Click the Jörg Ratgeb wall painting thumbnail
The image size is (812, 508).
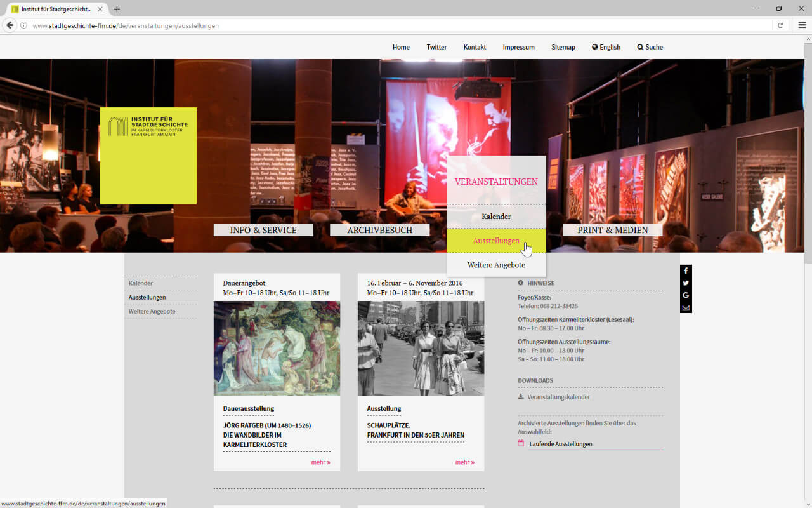[277, 349]
